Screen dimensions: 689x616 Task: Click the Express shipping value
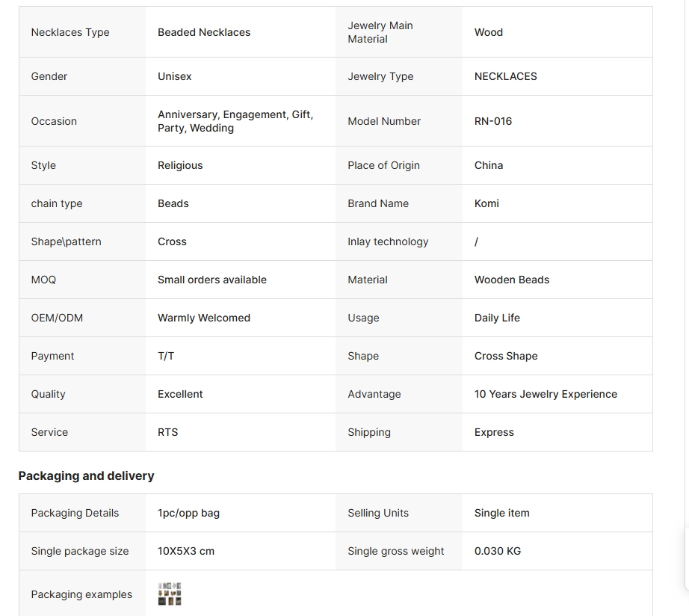(494, 432)
